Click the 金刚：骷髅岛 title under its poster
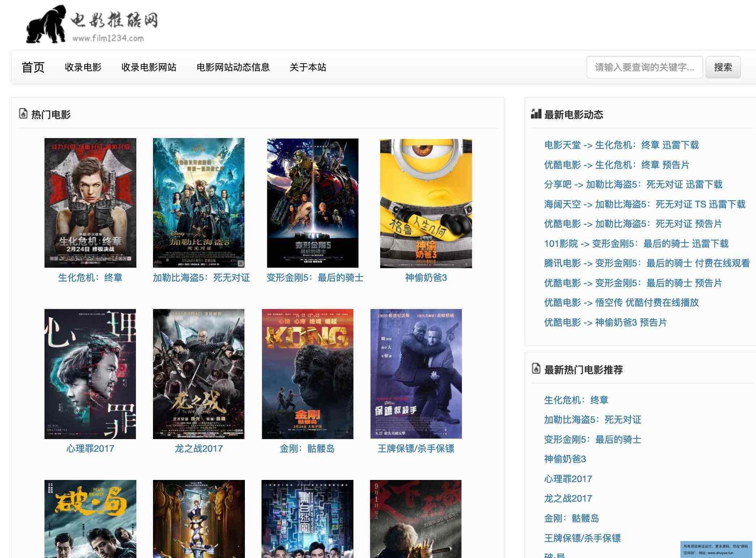 pyautogui.click(x=307, y=448)
